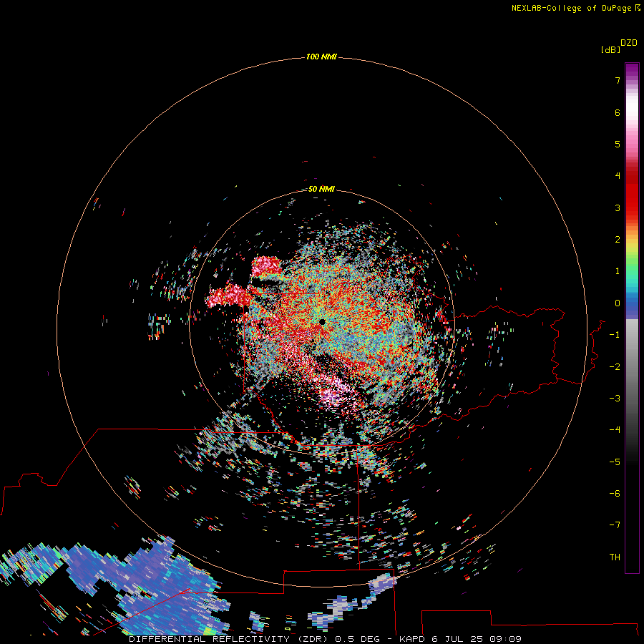Viewport: 644px width, 644px height.
Task: Click the "-1" value on the dB scale
Action: coord(615,335)
